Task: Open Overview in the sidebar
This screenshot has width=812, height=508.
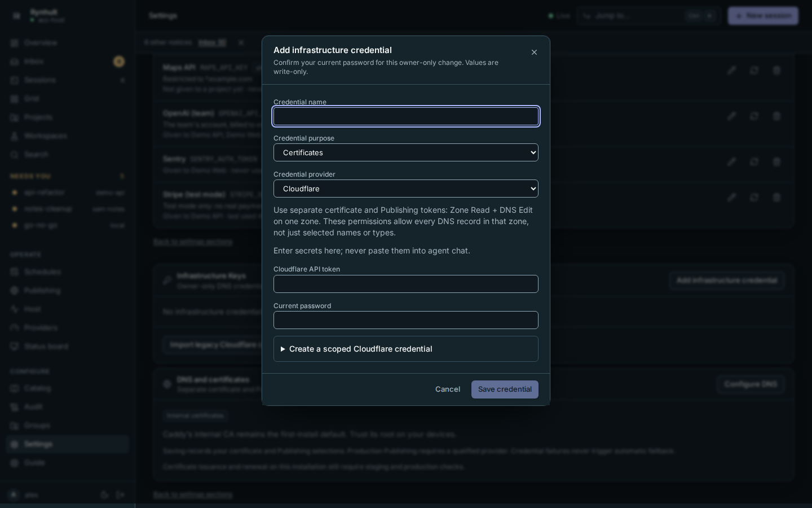Action: (x=68, y=43)
